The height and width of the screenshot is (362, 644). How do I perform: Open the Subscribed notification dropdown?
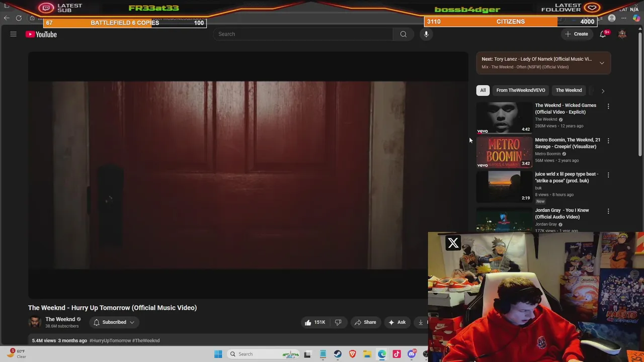114,322
